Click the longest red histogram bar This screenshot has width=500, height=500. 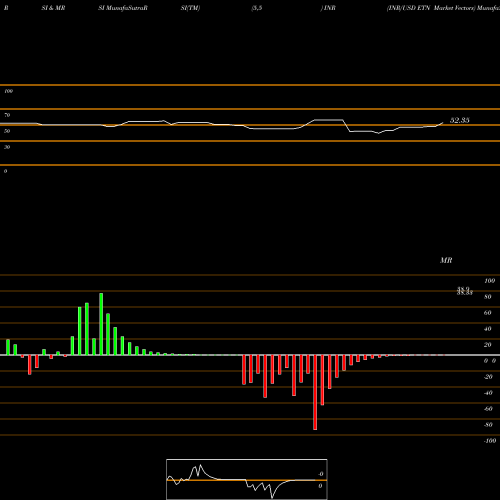point(315,392)
